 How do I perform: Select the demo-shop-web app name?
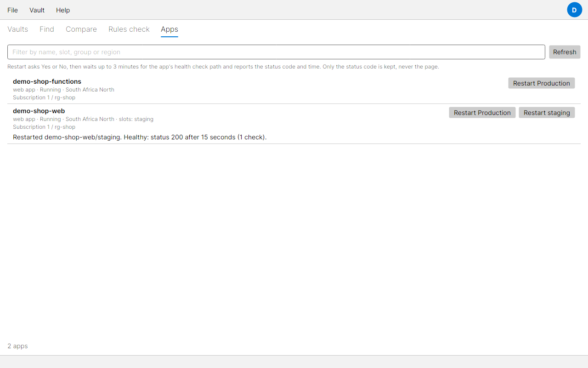click(x=39, y=111)
